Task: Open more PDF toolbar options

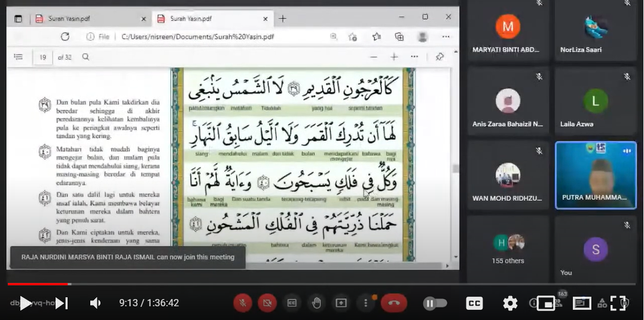Action: pyautogui.click(x=414, y=57)
